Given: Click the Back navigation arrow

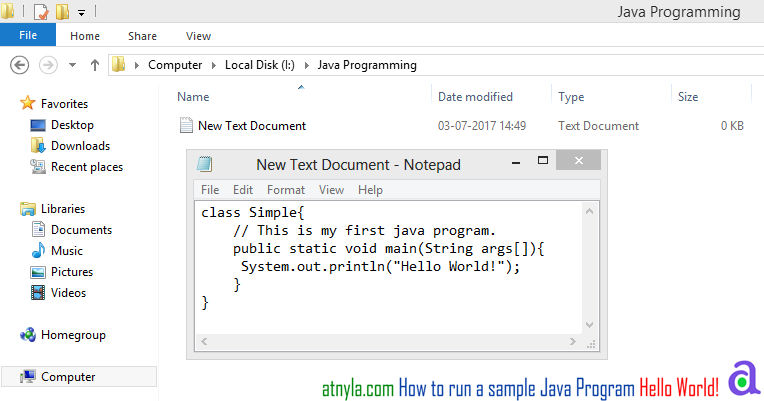Looking at the screenshot, I should pos(19,65).
